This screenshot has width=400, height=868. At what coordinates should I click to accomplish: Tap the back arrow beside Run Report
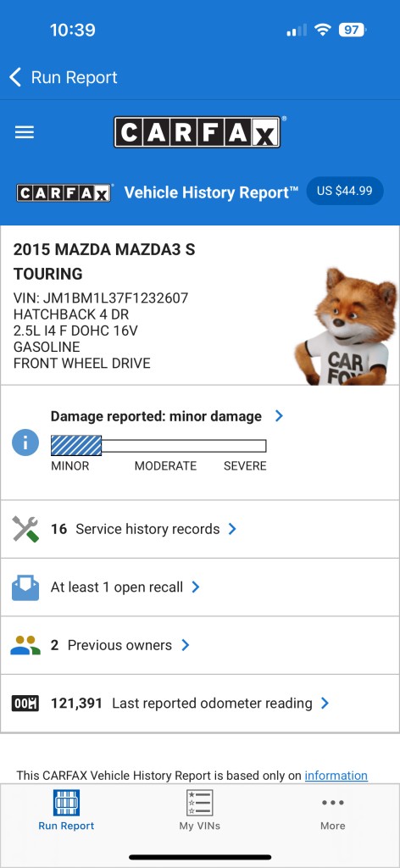click(15, 77)
